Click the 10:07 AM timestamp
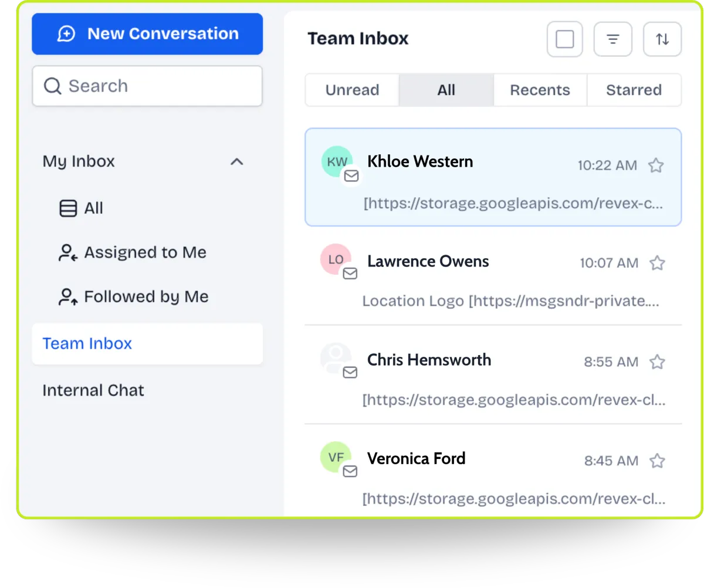 point(609,263)
